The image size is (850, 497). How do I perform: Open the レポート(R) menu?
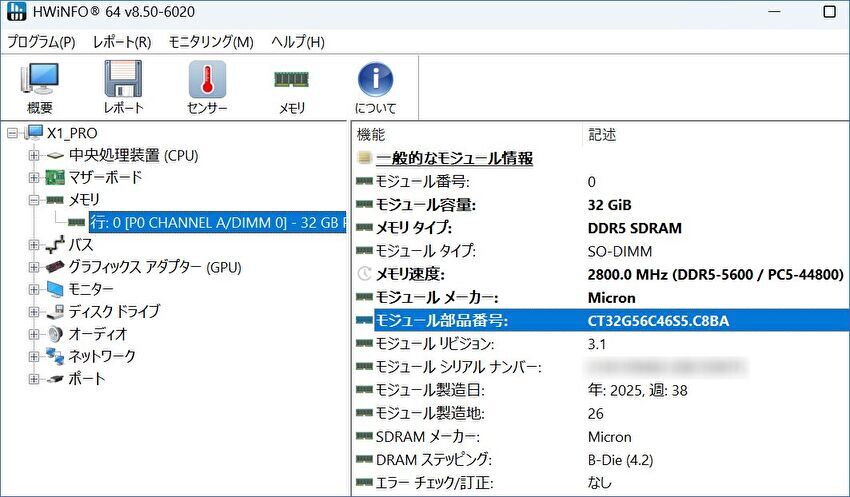pyautogui.click(x=122, y=42)
